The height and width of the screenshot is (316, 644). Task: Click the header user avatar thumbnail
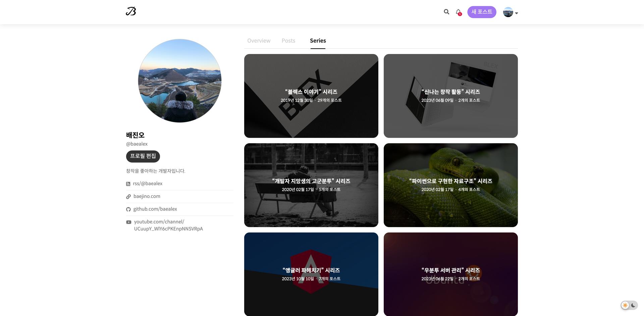508,12
